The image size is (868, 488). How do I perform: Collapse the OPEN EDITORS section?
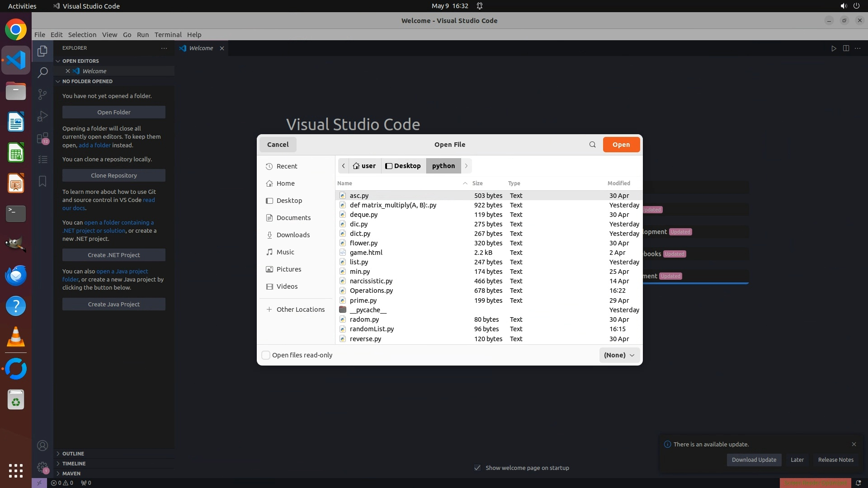(x=80, y=61)
